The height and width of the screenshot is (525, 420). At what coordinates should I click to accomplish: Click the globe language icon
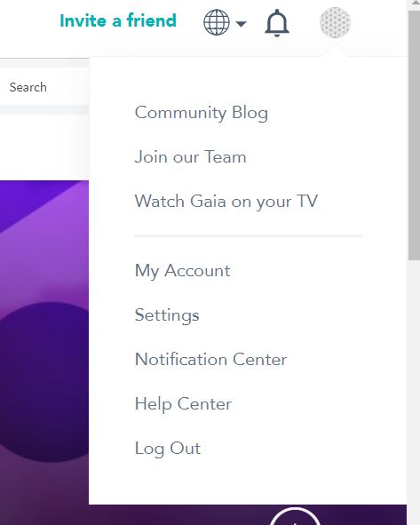(x=217, y=22)
